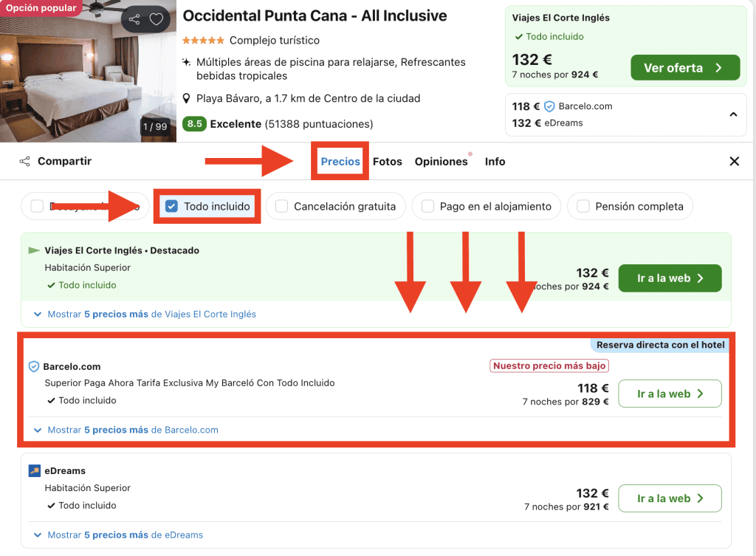The width and height of the screenshot is (756, 556).
Task: Click the Compartir share icon
Action: (25, 162)
